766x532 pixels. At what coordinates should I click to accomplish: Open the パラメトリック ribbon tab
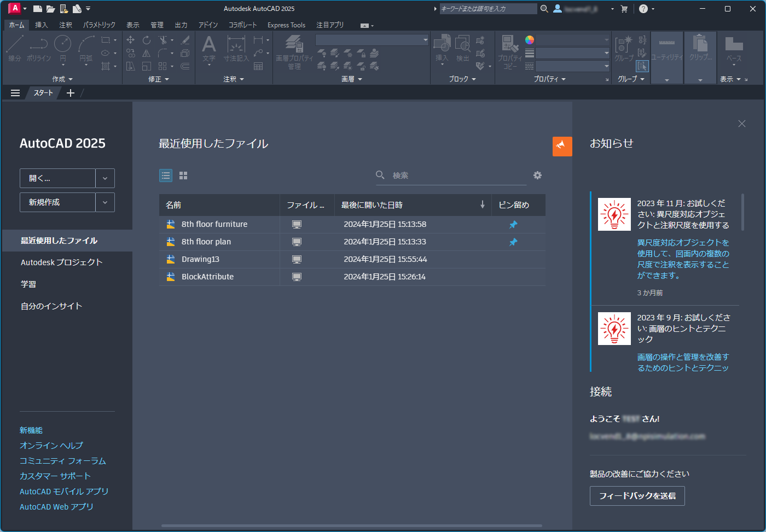(99, 25)
